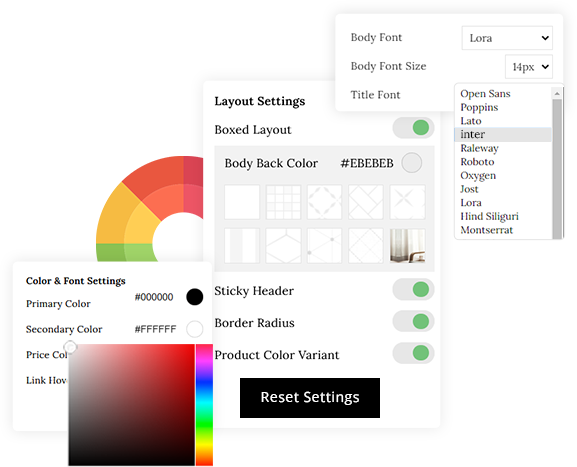Screen dimensions: 577x467
Task: Click the Reset Settings button
Action: pos(310,398)
